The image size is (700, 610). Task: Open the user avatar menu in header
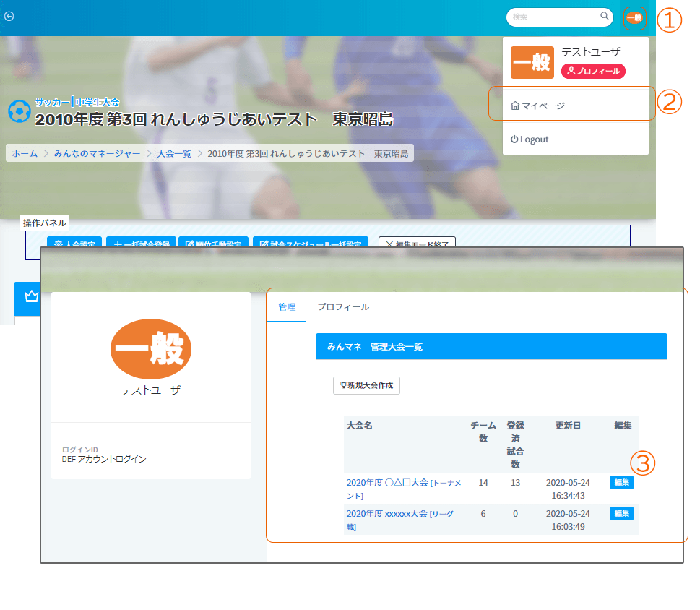coord(634,17)
